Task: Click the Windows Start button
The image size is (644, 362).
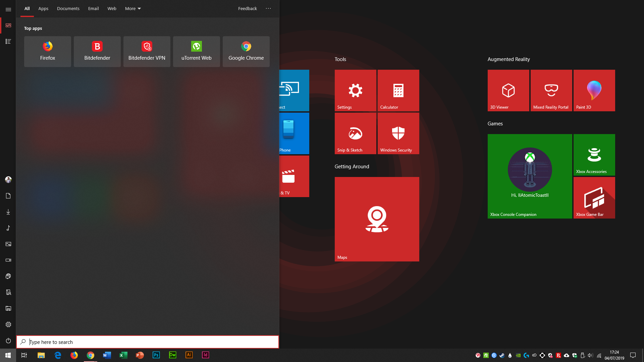Action: [8, 355]
